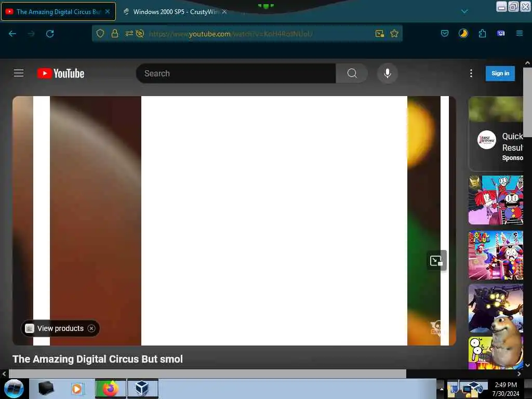This screenshot has height=399, width=532.
Task: Open the dark robot creature video thumbnail
Action: point(496,308)
